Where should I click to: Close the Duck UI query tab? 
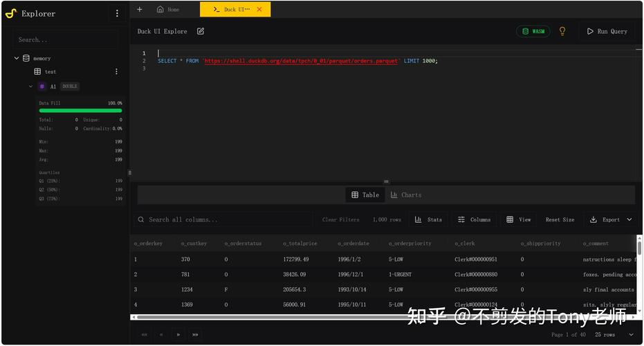click(x=259, y=9)
